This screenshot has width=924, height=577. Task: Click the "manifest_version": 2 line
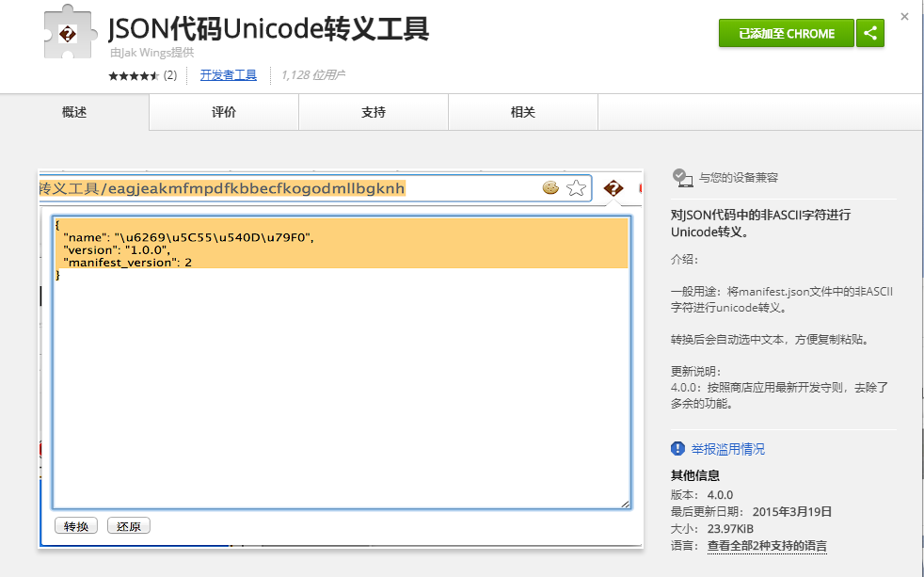click(127, 263)
